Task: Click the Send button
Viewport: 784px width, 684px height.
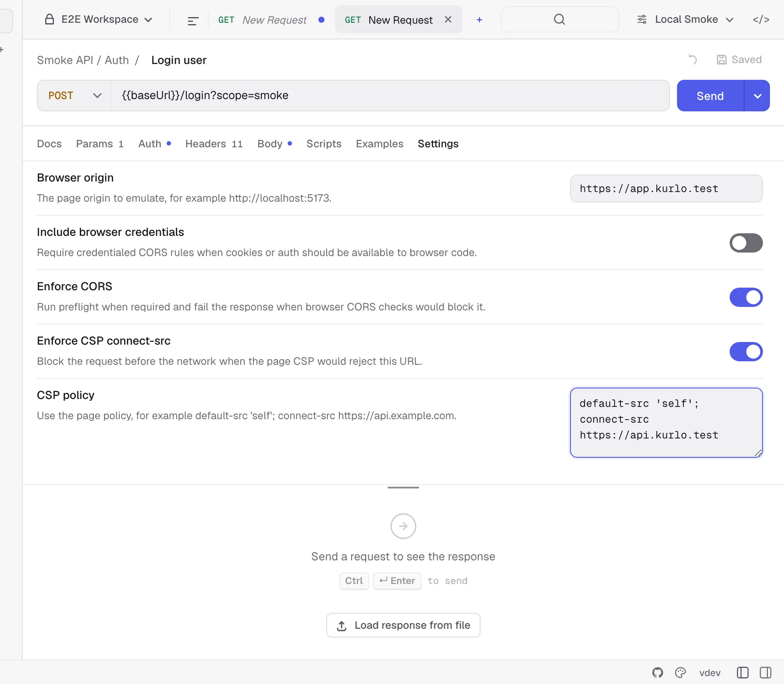Action: point(710,96)
